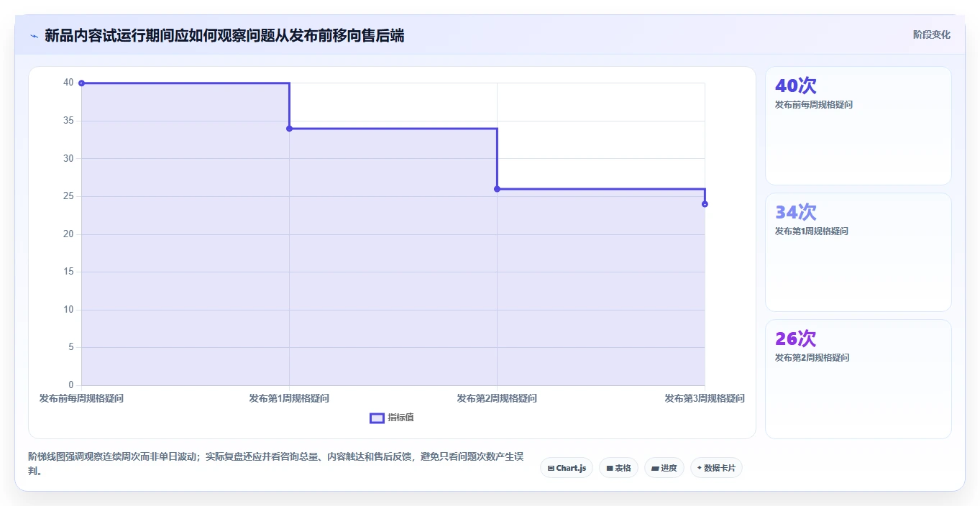Click x-axis label 发布第3周规格疑问

click(705, 398)
